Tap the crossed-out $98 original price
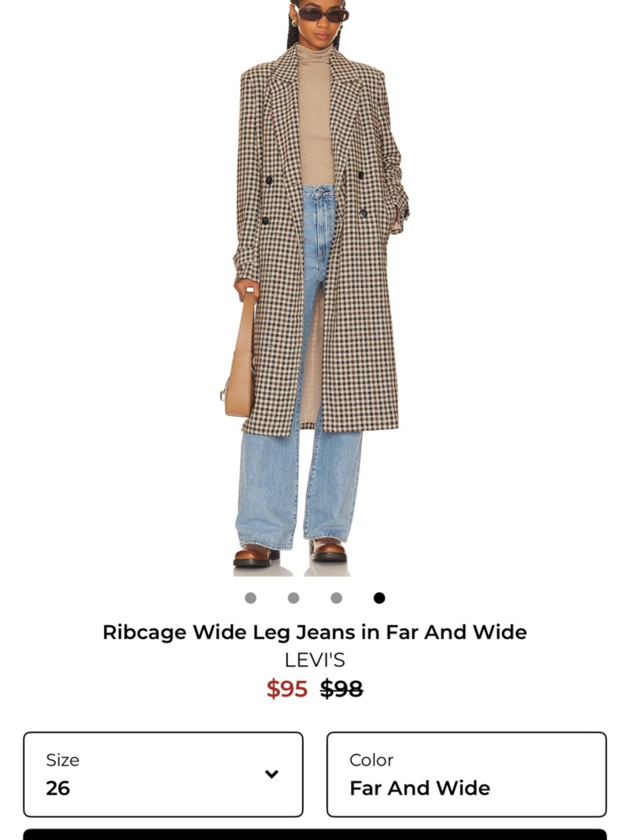Viewport: 630px width, 840px height. click(x=341, y=689)
